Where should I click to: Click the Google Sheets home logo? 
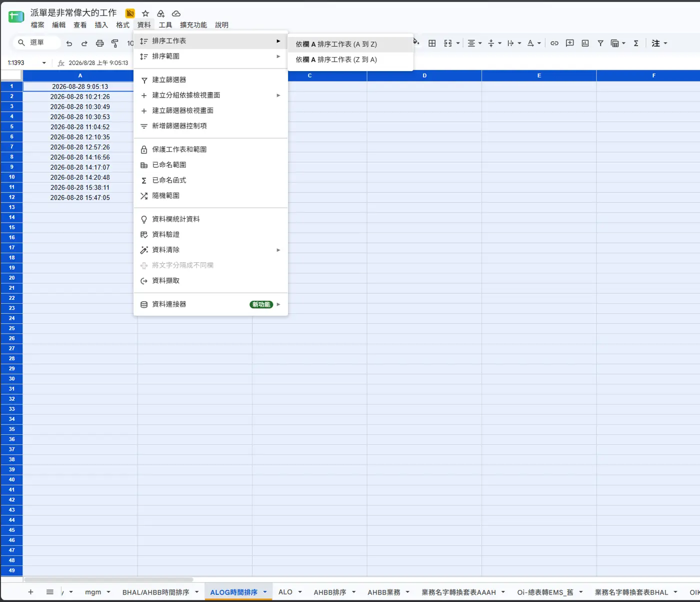tap(16, 17)
